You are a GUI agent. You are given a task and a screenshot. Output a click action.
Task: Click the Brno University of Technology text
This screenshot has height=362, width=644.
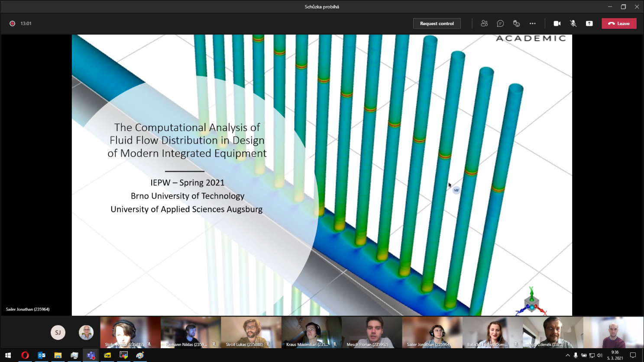(x=188, y=196)
